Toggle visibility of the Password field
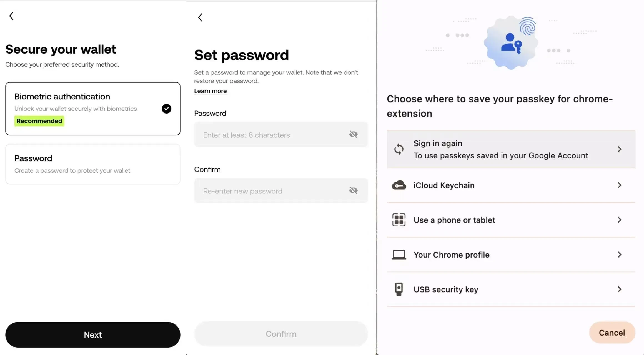Image resolution: width=644 pixels, height=355 pixels. pos(353,134)
